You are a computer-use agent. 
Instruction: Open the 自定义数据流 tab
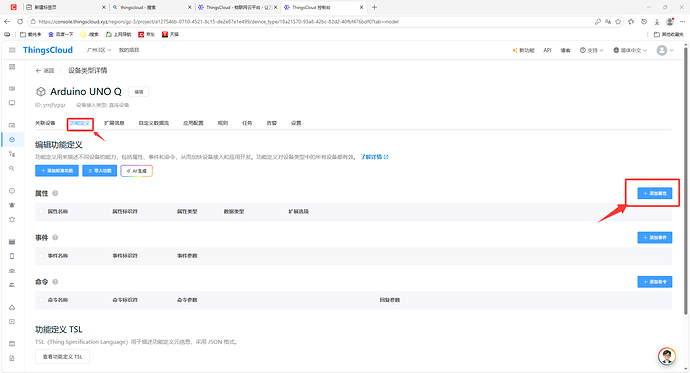(x=154, y=123)
